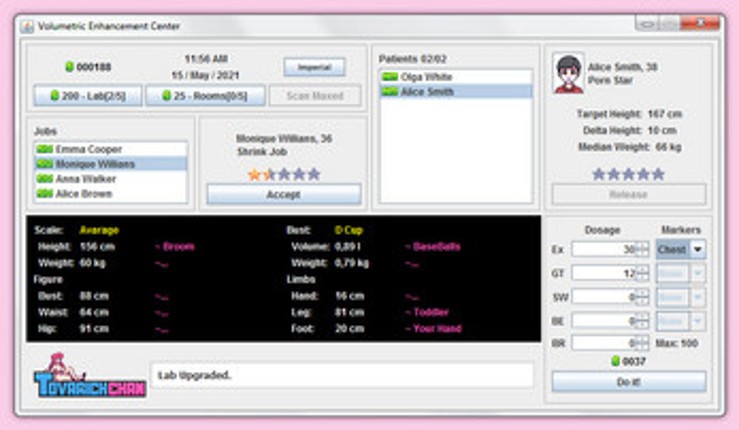Click the 'Dosage' column header
The width and height of the screenshot is (739, 430).
point(602,230)
